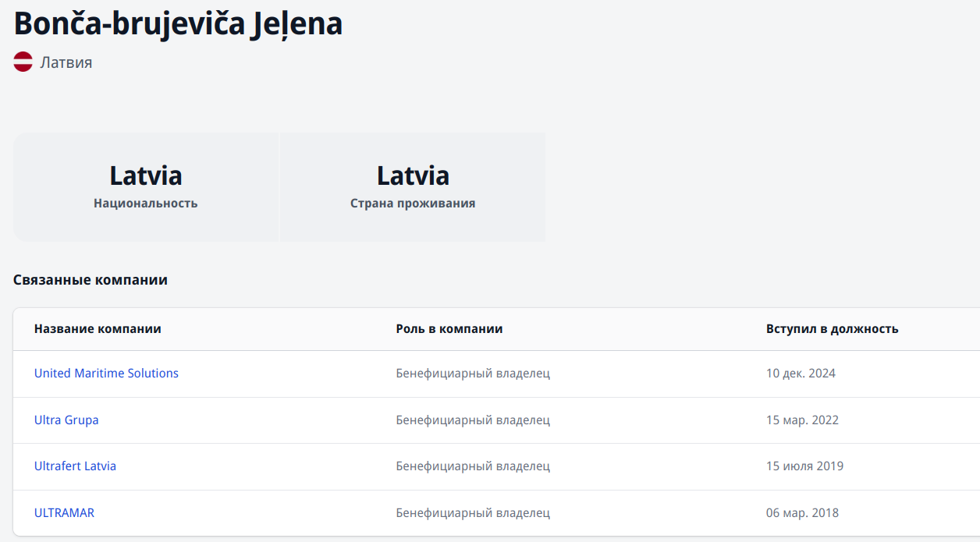Open the Ultra Grupa company link
980x542 pixels.
(x=66, y=420)
